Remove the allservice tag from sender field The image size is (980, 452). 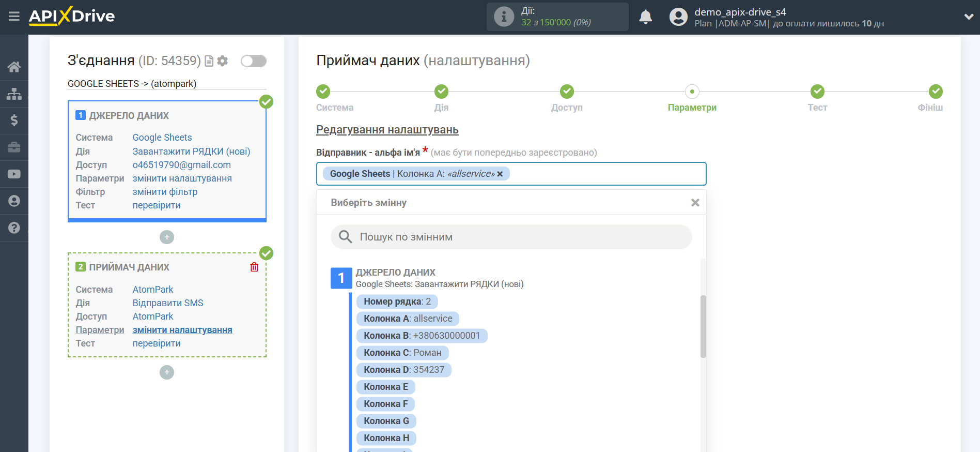(x=500, y=174)
